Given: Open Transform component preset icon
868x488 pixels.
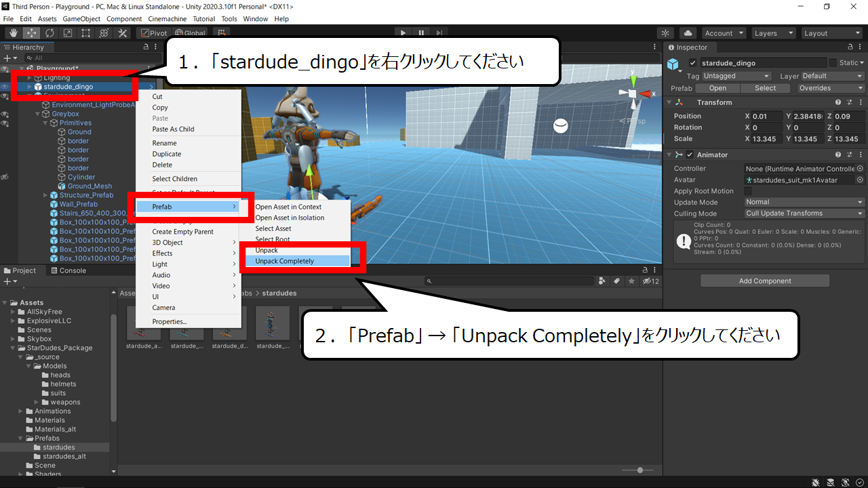Looking at the screenshot, I should (x=849, y=102).
